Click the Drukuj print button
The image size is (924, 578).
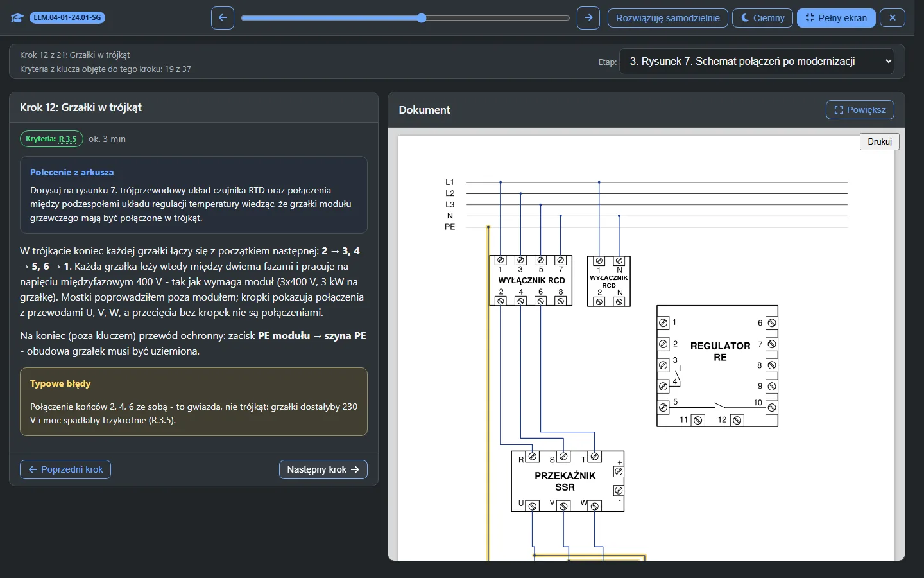(x=880, y=142)
